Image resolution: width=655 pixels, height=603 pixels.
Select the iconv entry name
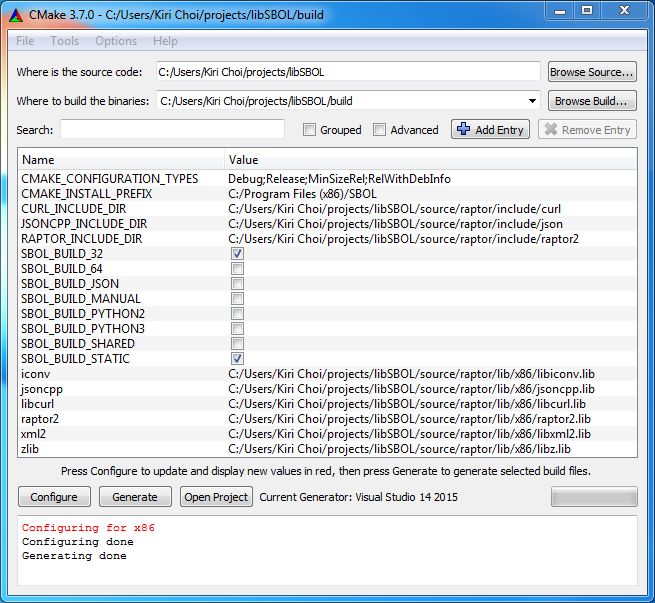click(x=36, y=374)
